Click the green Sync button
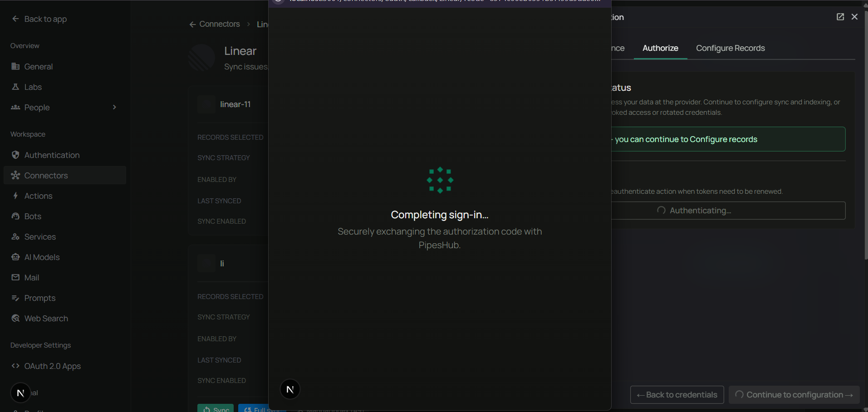Image resolution: width=868 pixels, height=412 pixels. [216, 408]
